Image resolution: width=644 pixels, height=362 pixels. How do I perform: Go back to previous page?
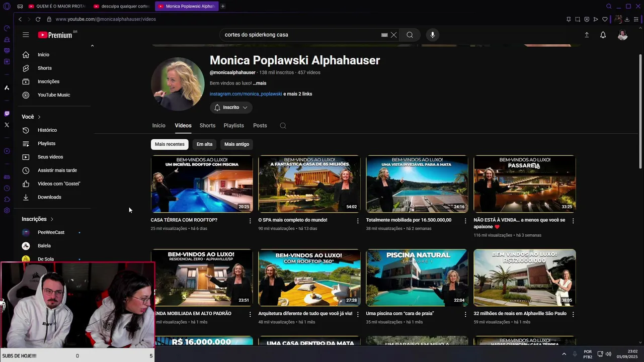click(x=20, y=19)
